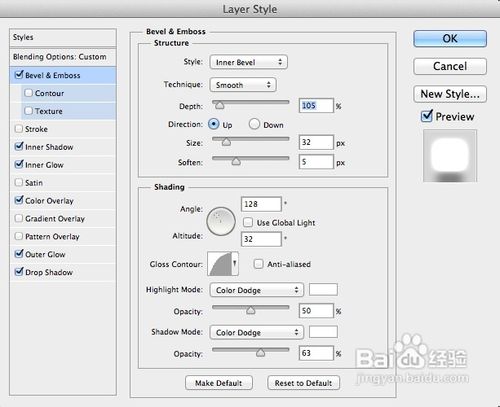This screenshot has height=407, width=500.
Task: Open the Highlight Mode dropdown
Action: 257,290
